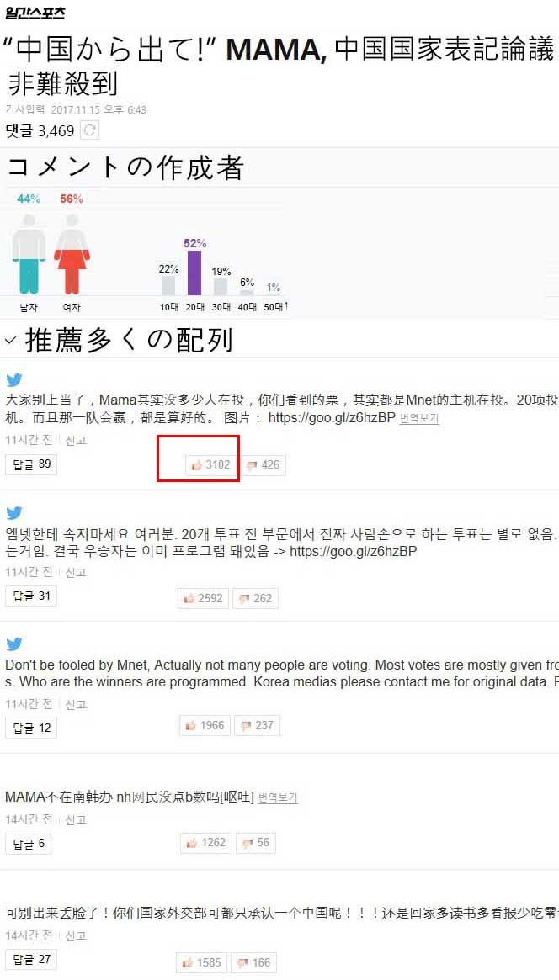Expand the 推薦多くの配列 sort chevron
This screenshot has width=559, height=980.
[x=10, y=341]
